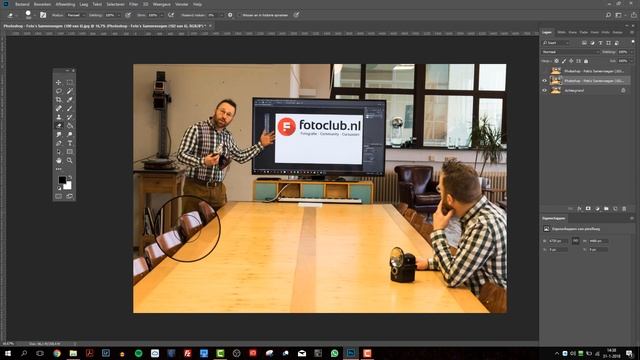Show the hidden Photoshop - Foto's layer

[x=544, y=71]
